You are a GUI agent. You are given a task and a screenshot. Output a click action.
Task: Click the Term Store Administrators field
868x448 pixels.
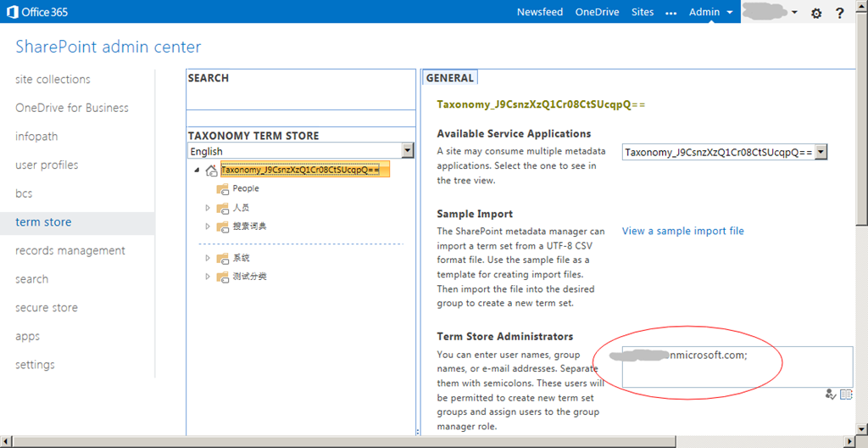click(x=737, y=367)
